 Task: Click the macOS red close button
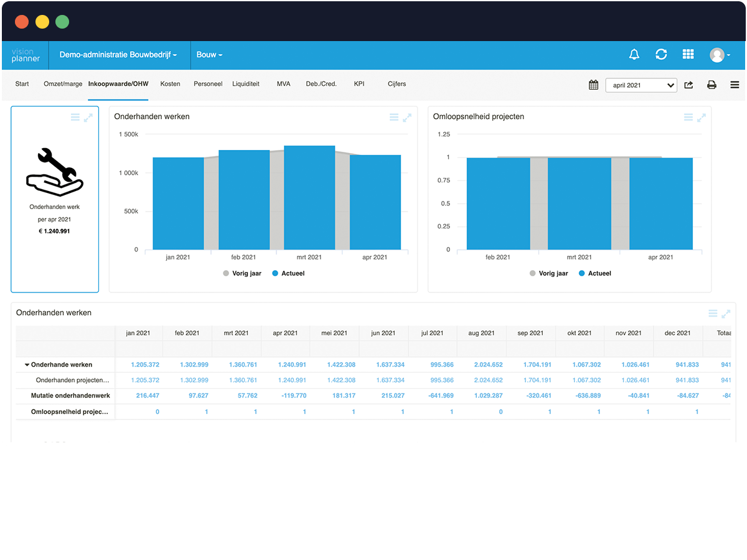[22, 22]
